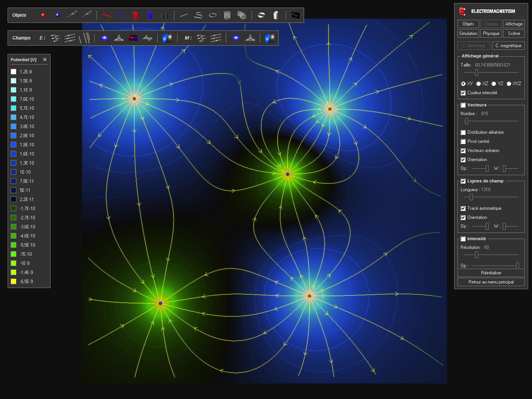Select the positive charge tool in Objets toolbar
Screen dimensions: 532x399
pyautogui.click(x=43, y=15)
